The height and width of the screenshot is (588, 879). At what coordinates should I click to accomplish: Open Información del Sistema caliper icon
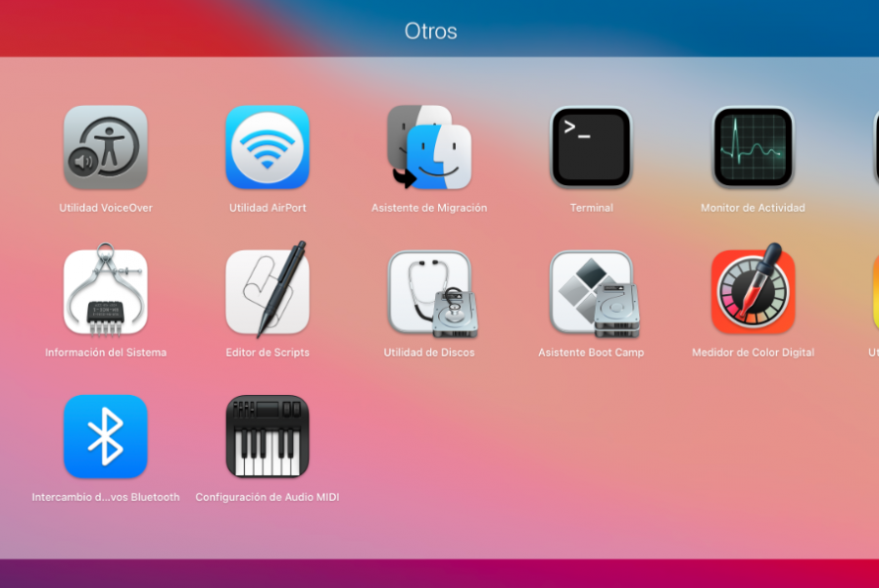point(106,291)
